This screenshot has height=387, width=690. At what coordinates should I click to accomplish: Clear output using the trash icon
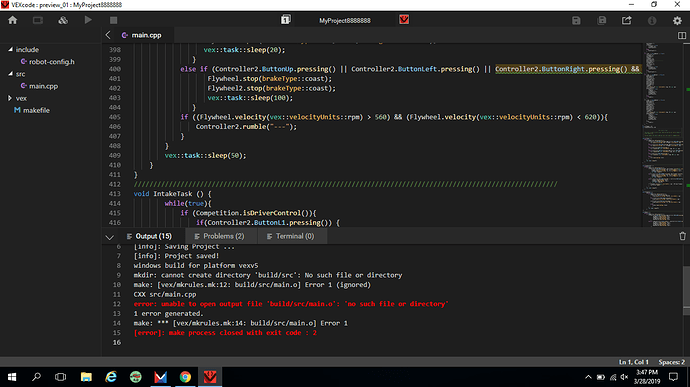[x=683, y=236]
